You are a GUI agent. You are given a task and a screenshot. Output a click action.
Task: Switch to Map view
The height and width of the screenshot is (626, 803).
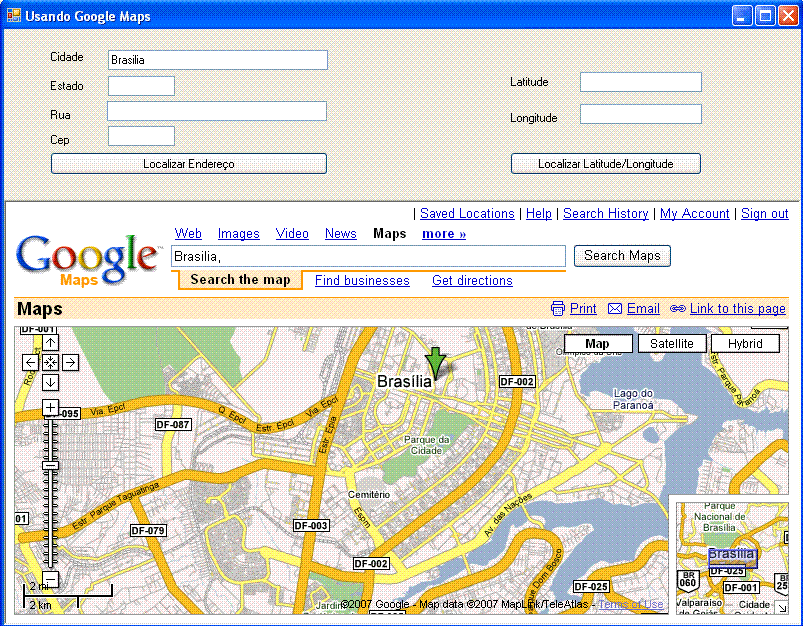click(x=598, y=344)
